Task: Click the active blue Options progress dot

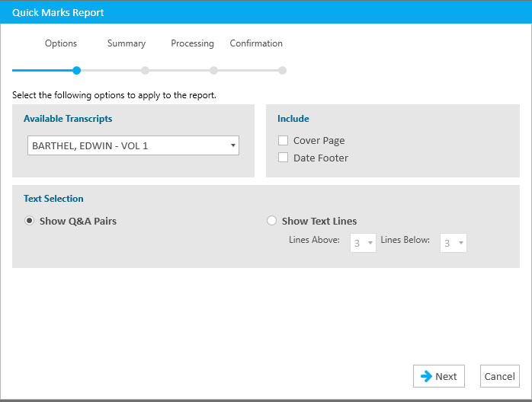Action: point(77,71)
